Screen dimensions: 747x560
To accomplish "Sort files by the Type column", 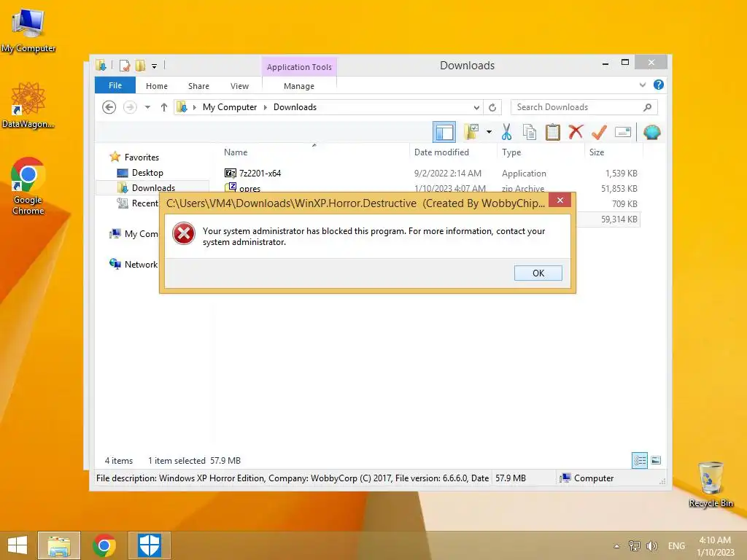I will pos(511,152).
